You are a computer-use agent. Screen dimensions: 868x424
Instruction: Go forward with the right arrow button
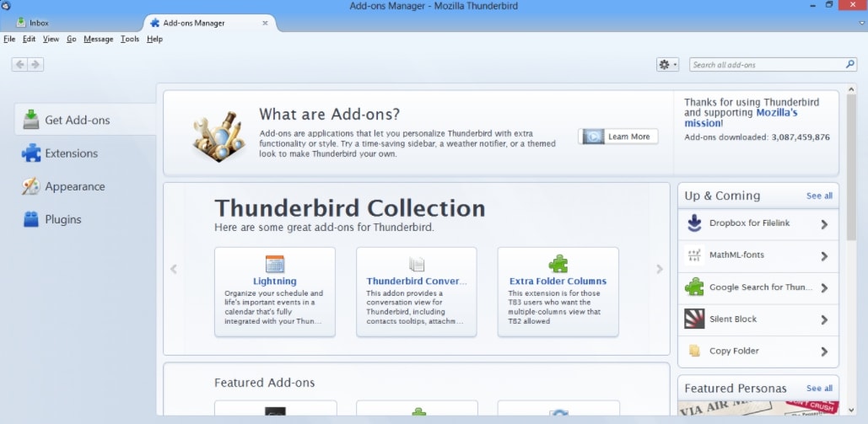pyautogui.click(x=35, y=65)
